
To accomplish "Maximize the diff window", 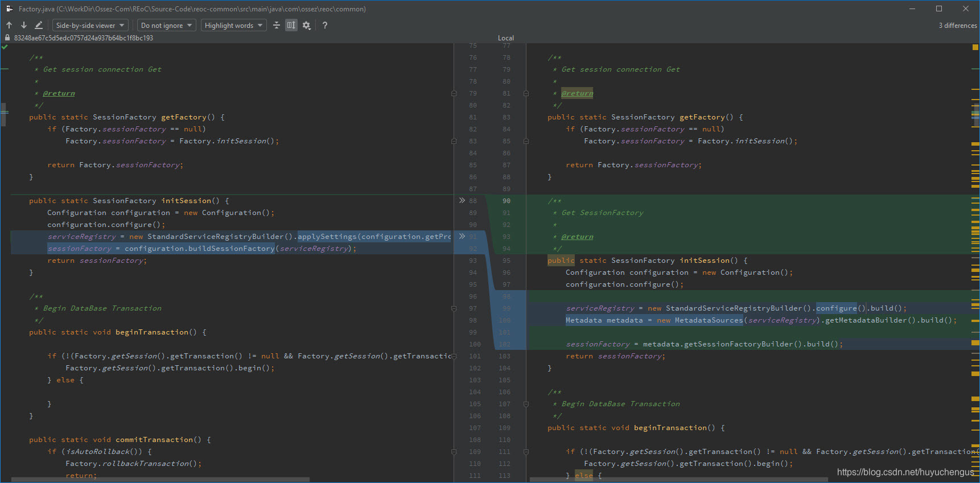I will click(x=939, y=9).
